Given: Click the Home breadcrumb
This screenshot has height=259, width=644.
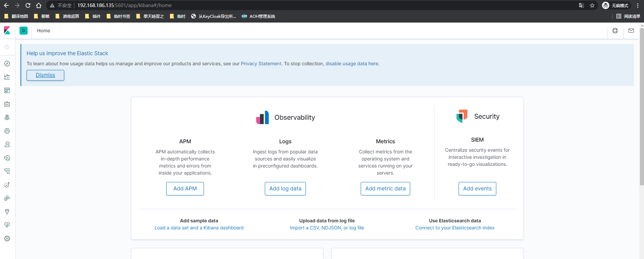Looking at the screenshot, I should coord(43,31).
